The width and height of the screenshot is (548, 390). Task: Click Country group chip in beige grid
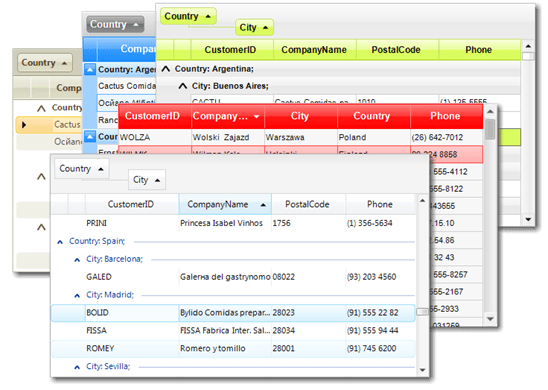tap(45, 63)
